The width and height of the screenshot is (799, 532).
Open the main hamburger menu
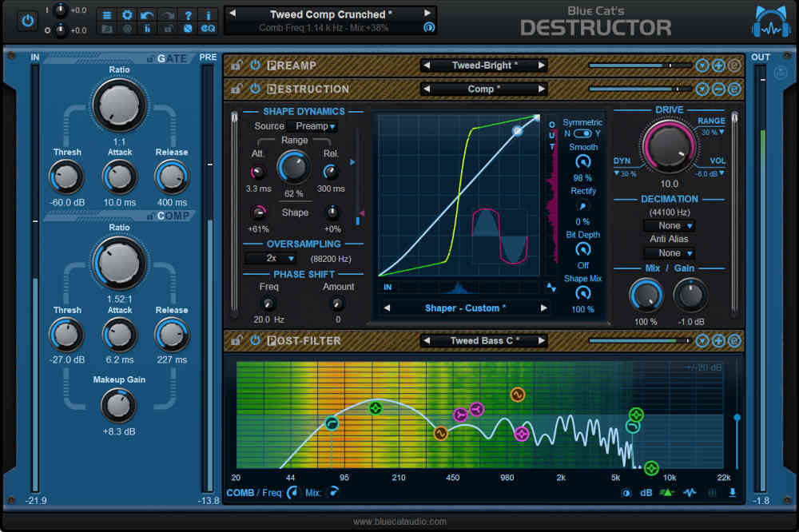[107, 14]
